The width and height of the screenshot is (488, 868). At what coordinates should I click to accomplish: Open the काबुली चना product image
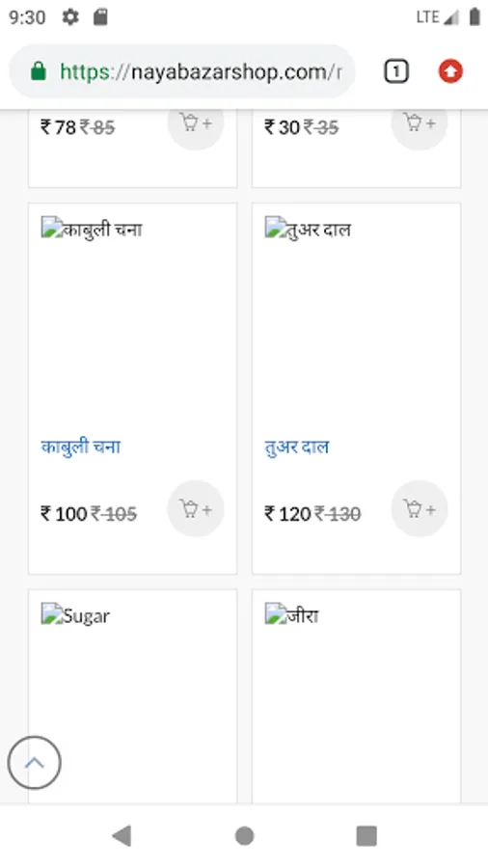point(92,228)
